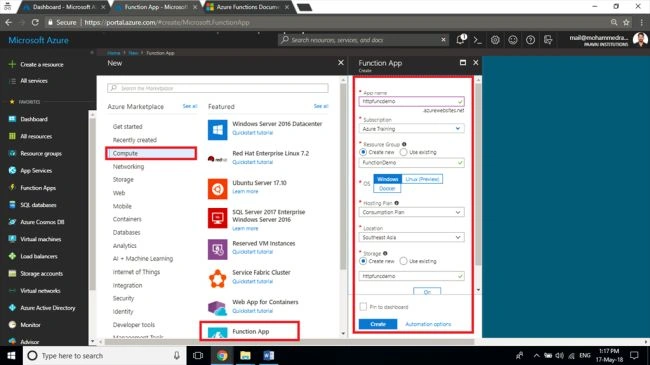The image size is (650, 365).
Task: Choose Docker OS option
Action: pyautogui.click(x=387, y=188)
